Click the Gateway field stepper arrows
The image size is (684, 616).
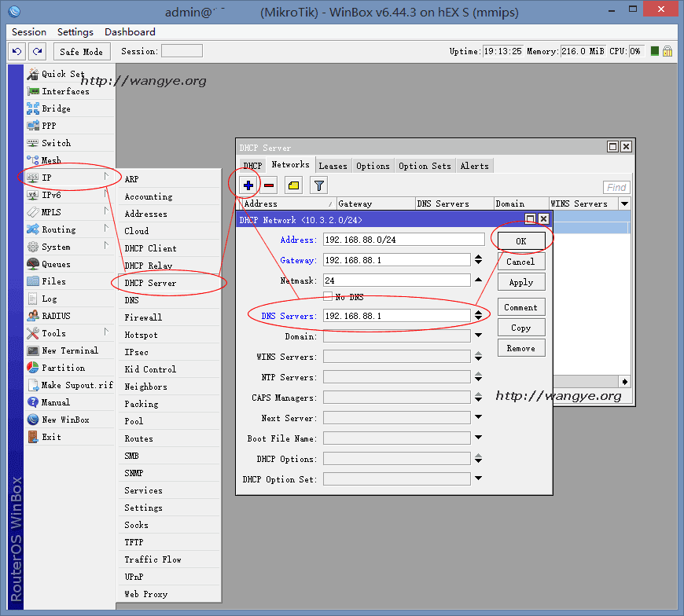pos(479,259)
